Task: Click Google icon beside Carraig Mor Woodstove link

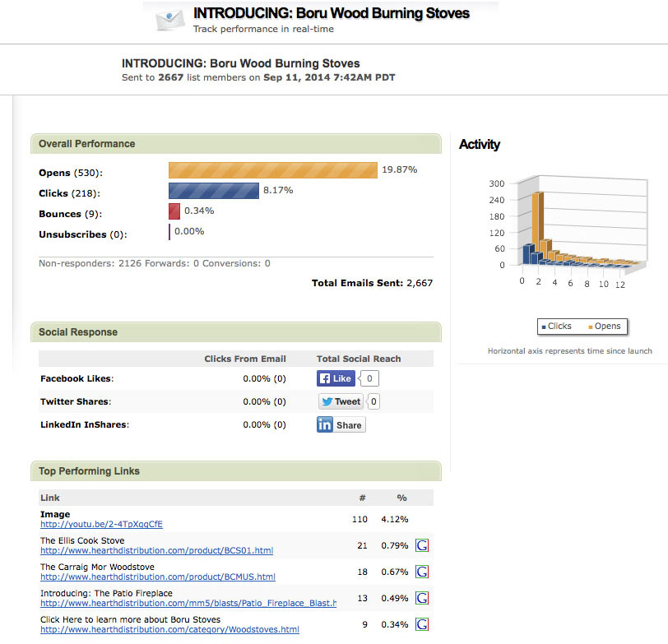Action: 422,572
